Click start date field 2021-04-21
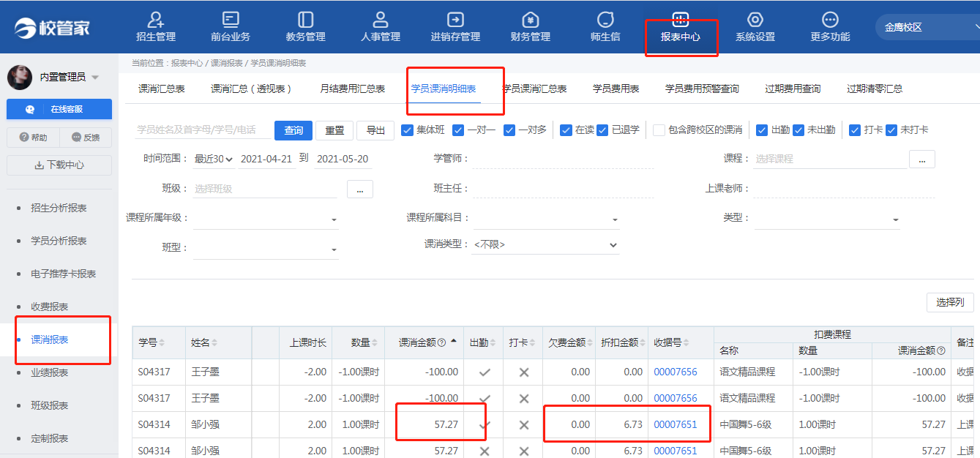The image size is (980, 458). click(267, 159)
